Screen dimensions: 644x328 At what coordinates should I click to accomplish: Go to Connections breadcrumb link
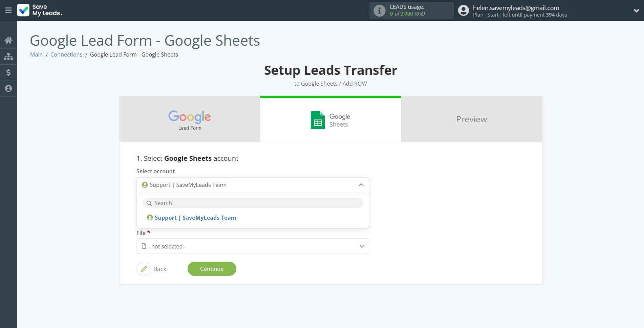point(66,54)
